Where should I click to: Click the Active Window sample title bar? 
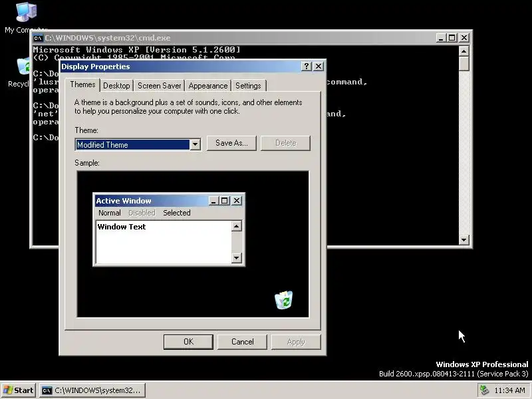(152, 201)
